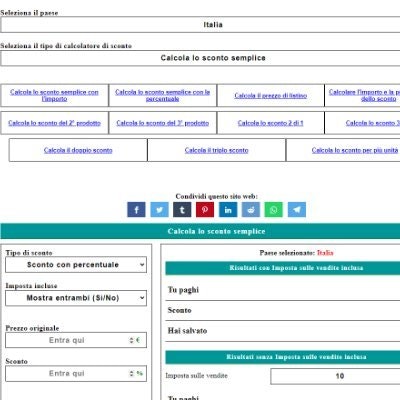Adjust the 'Prezzo originale' spinner arrows
Viewport: 400px width, 400px height.
pos(132,340)
